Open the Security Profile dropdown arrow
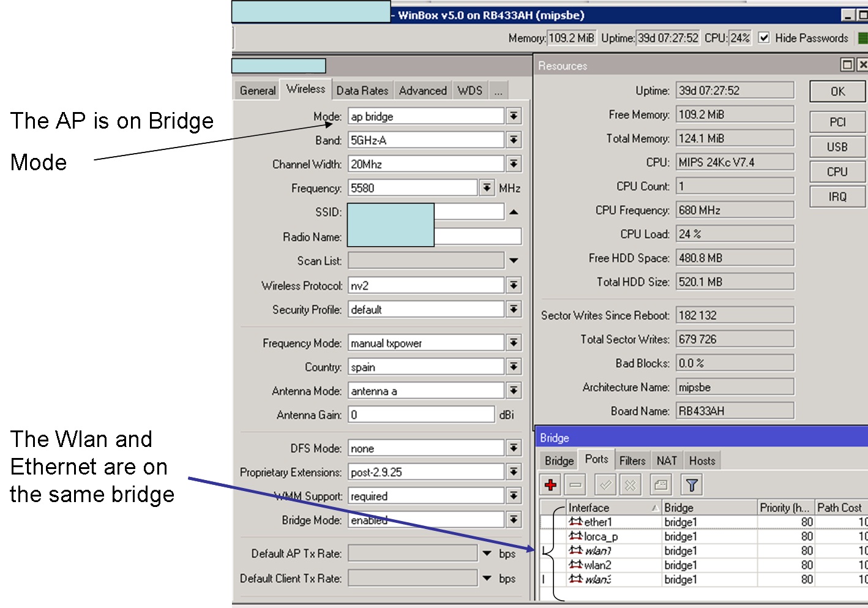This screenshot has width=868, height=608. point(514,309)
